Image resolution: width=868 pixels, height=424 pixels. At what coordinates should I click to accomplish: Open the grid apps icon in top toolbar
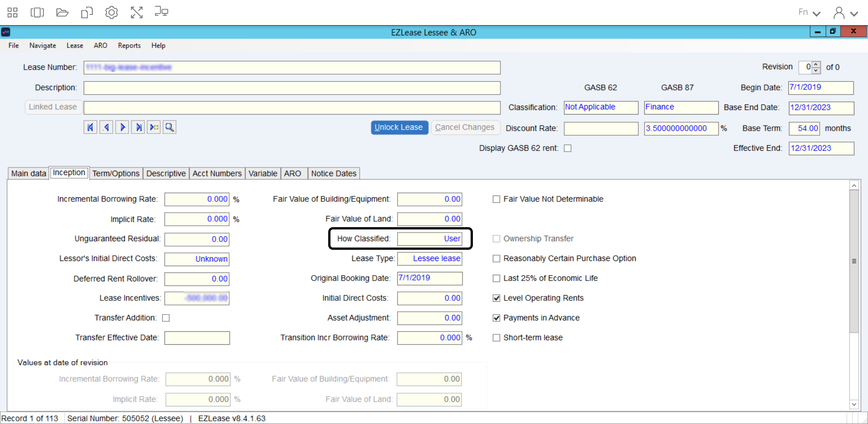[13, 12]
